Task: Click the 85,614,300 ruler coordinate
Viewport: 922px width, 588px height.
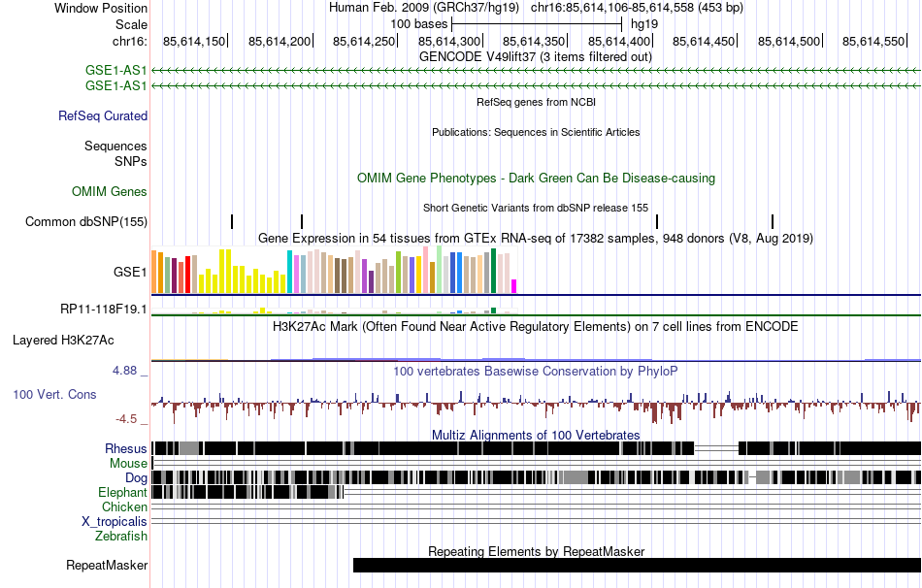Action: 449,41
